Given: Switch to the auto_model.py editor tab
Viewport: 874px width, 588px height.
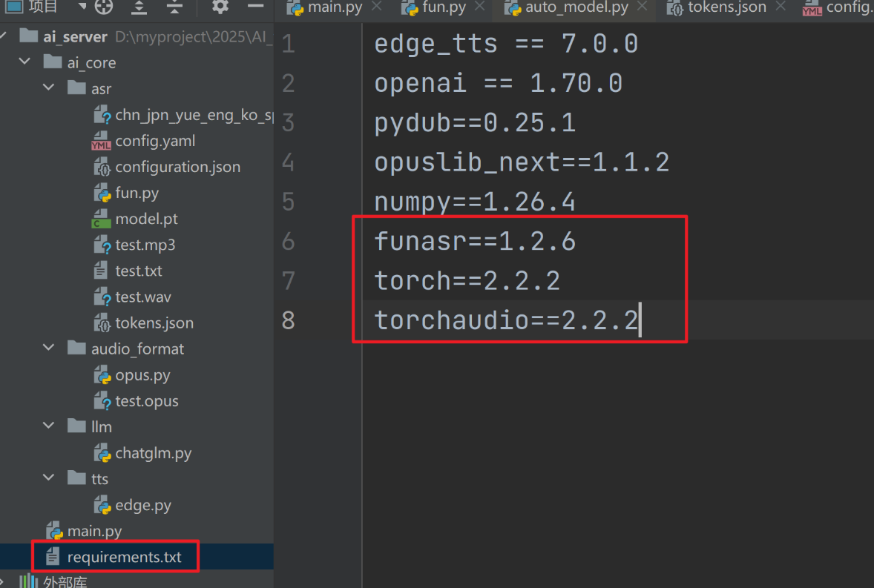Looking at the screenshot, I should click(x=576, y=7).
